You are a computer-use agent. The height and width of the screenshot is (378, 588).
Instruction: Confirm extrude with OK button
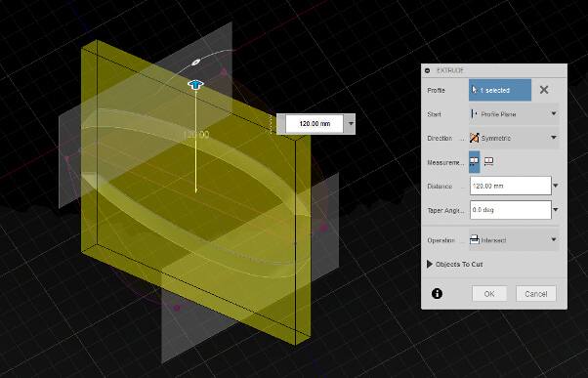[489, 294]
